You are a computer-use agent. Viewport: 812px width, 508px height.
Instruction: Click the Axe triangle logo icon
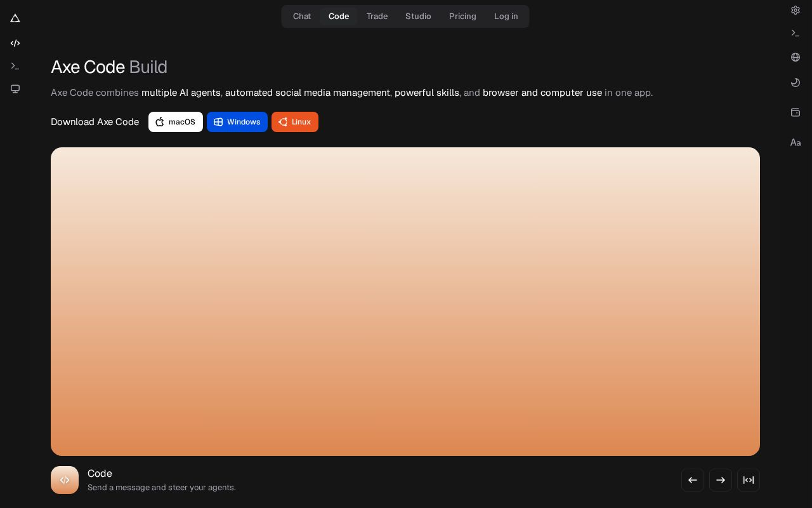click(15, 18)
